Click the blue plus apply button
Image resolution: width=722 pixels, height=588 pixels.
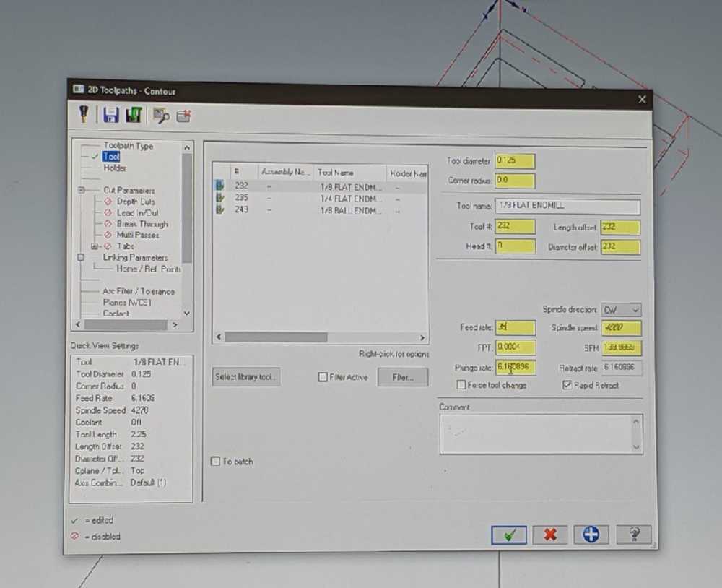click(591, 535)
